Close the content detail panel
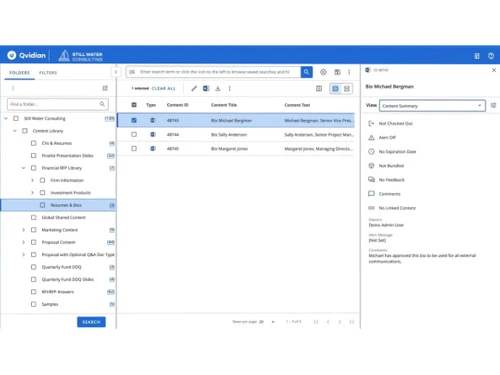The width and height of the screenshot is (500, 375). (494, 70)
